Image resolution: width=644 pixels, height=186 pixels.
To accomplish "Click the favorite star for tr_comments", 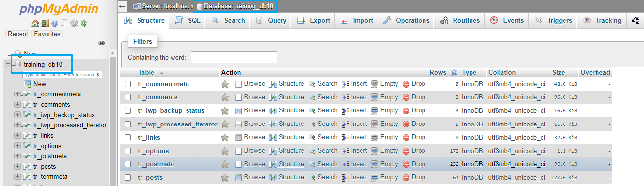I will [x=225, y=97].
